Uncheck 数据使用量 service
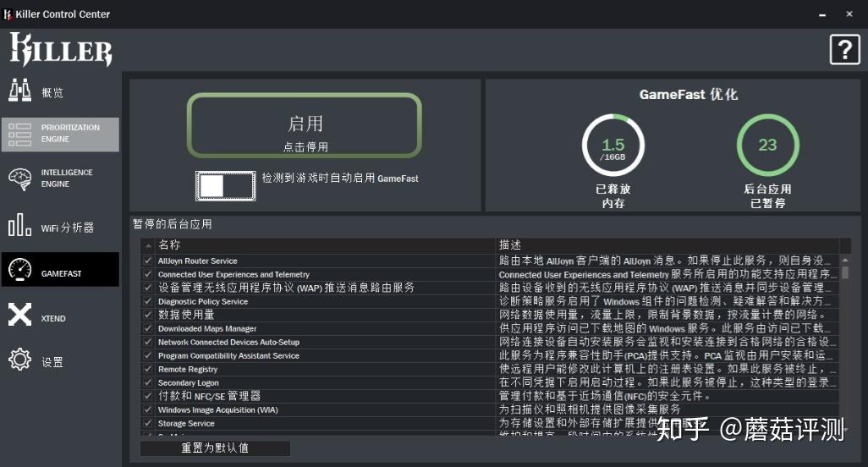 148,314
